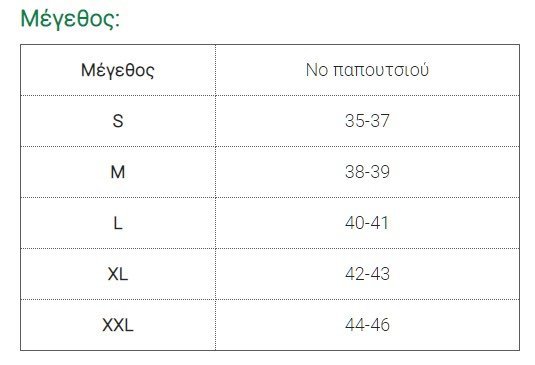Click the 40 in 40-41
The width and height of the screenshot is (535, 365).
[354, 223]
